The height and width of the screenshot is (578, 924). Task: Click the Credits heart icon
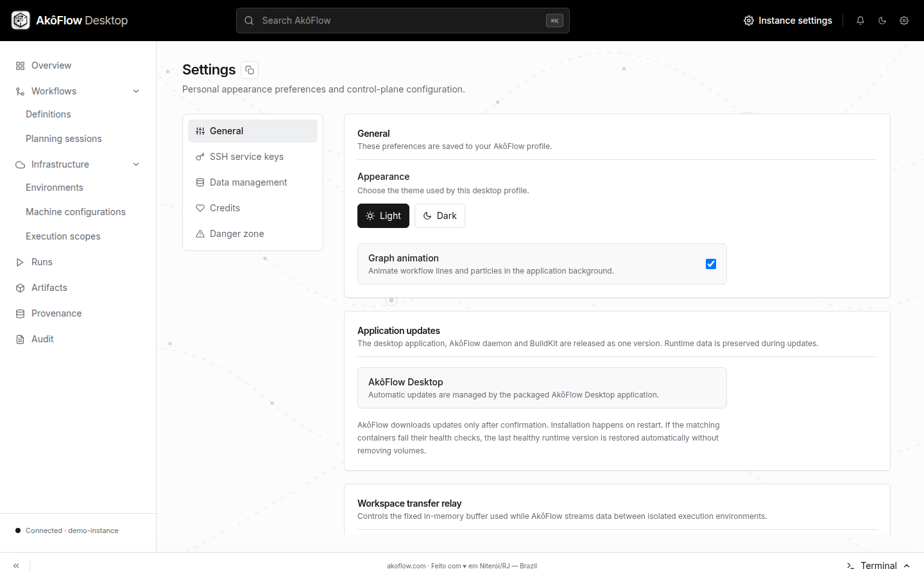click(x=200, y=208)
